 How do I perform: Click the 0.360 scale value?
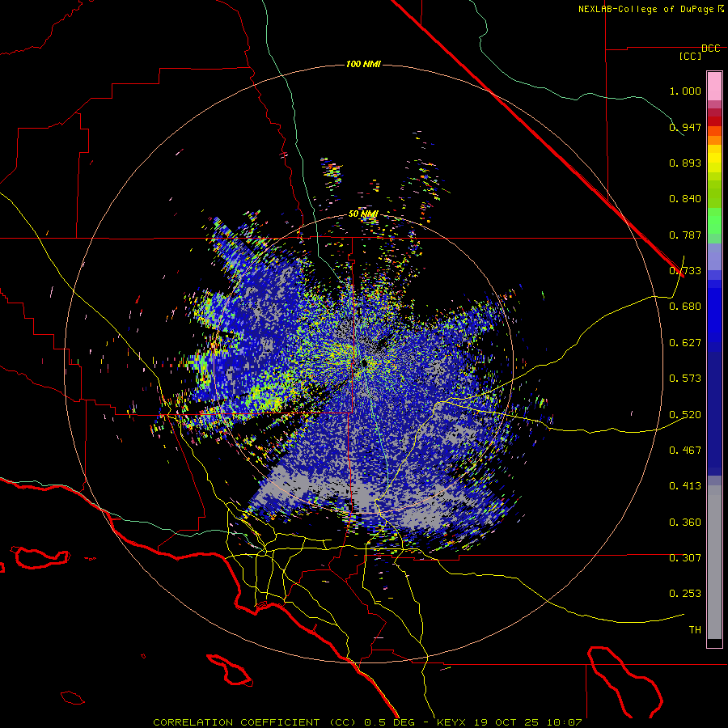pos(685,523)
